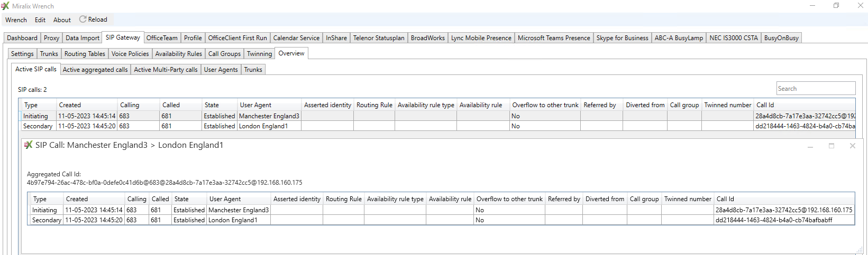Sort main table by State column

tap(219, 105)
